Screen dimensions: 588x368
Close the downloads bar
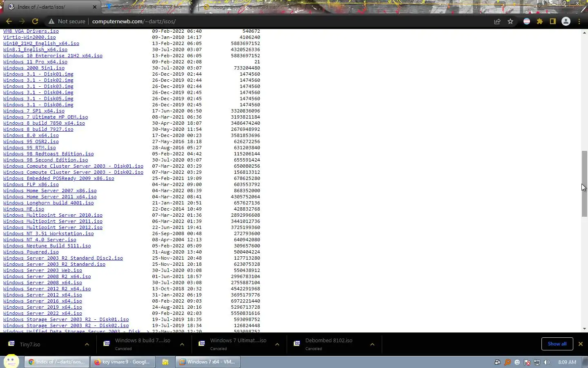tap(580, 344)
